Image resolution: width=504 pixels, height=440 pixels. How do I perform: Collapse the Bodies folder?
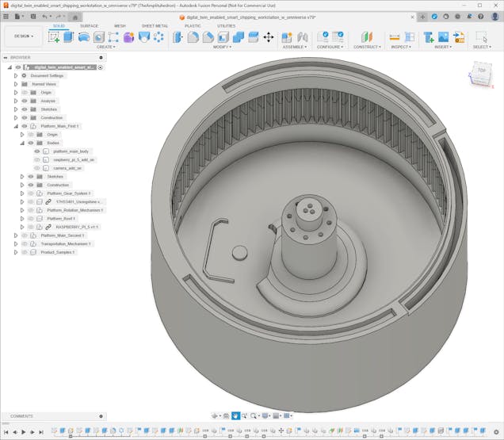(21, 143)
